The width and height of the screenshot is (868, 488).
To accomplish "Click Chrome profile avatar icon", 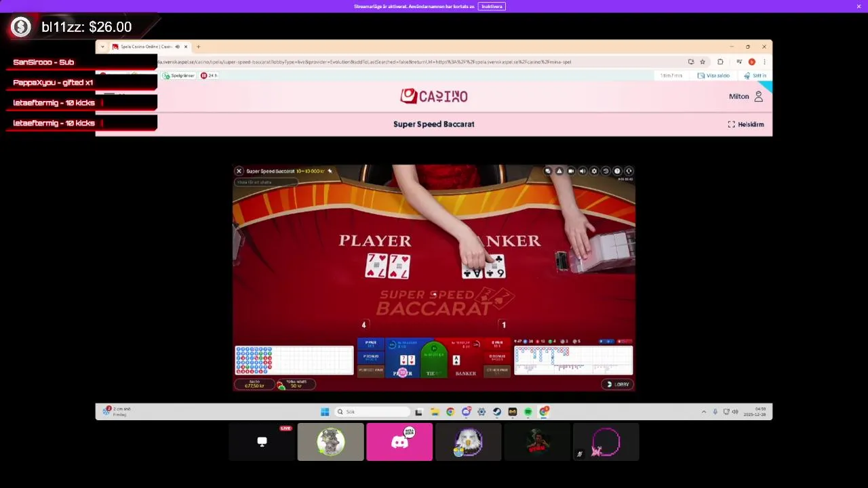I will pyautogui.click(x=752, y=62).
